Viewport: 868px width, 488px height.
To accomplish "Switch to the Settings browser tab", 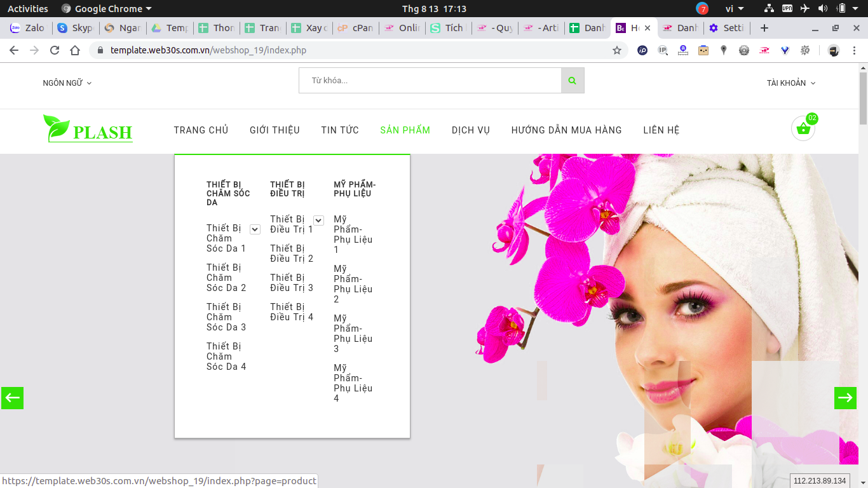I will 728,28.
